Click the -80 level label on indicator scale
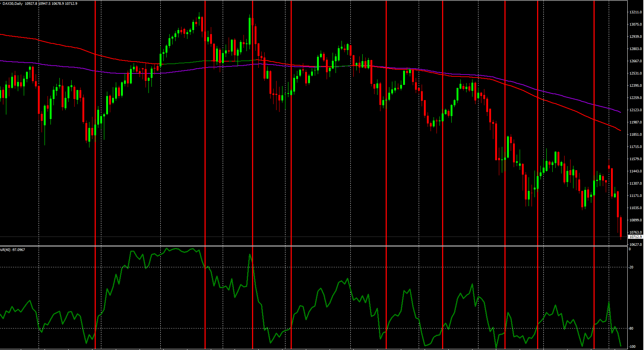 click(x=631, y=328)
